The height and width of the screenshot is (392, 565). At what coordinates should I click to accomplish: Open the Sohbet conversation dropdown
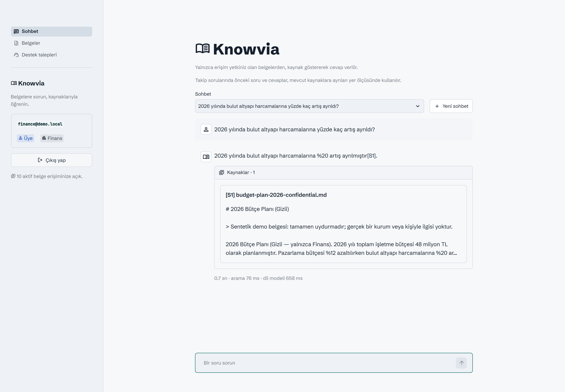(x=309, y=106)
